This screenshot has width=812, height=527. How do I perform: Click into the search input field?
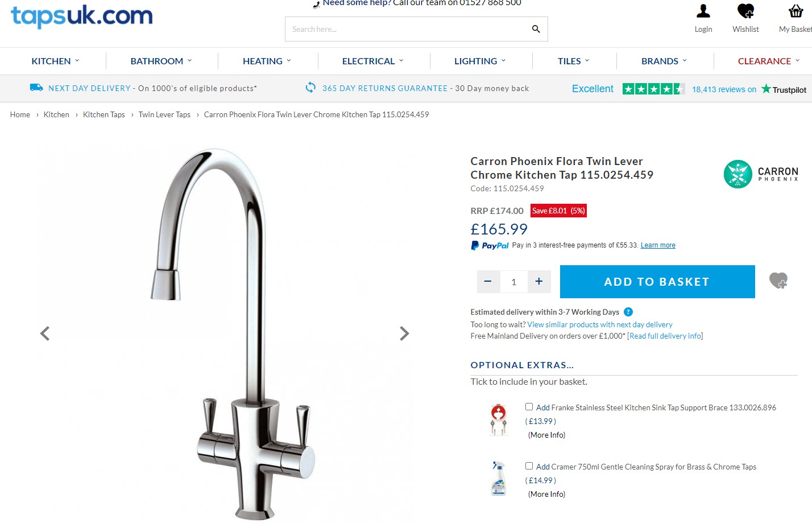point(407,29)
